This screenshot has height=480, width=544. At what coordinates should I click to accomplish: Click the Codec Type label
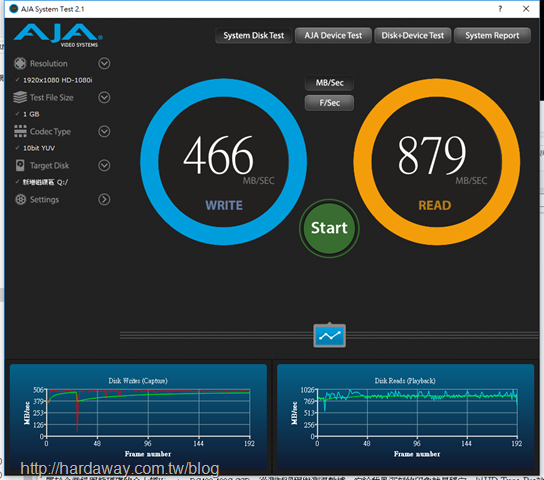pos(50,131)
